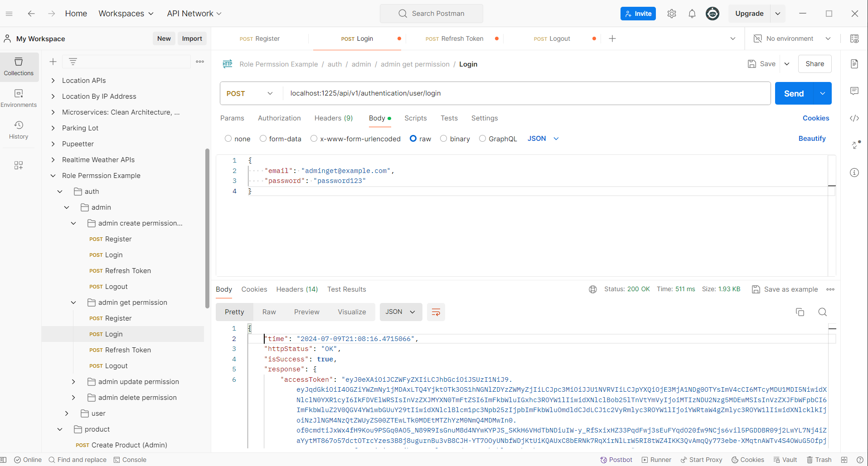Switch response view to Raw
868x466 pixels.
(269, 312)
